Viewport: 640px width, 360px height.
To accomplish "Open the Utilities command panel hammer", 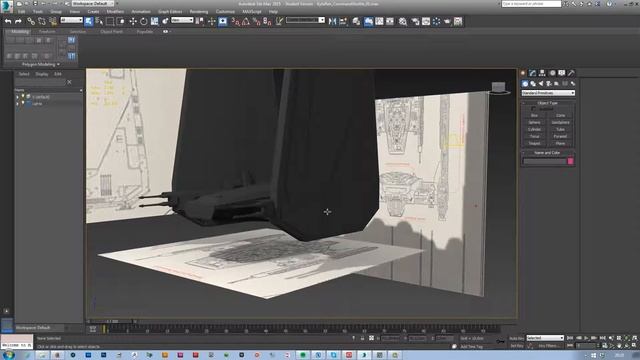I will pos(571,73).
